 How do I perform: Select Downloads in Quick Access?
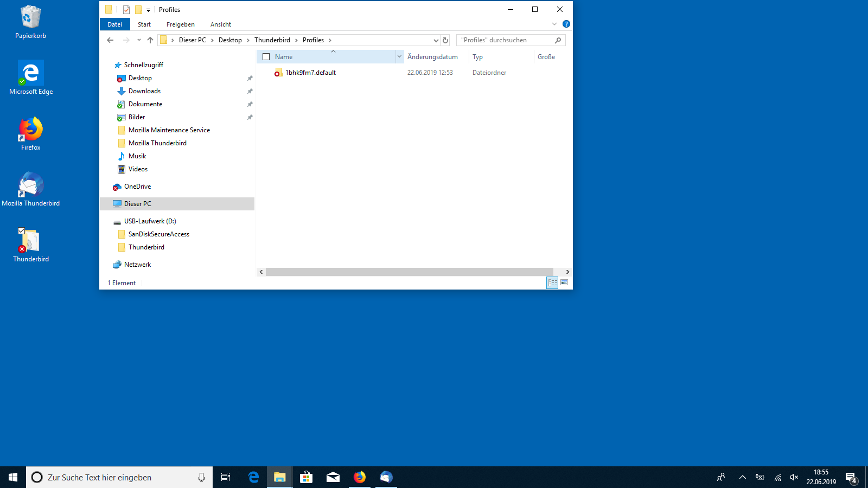[144, 91]
